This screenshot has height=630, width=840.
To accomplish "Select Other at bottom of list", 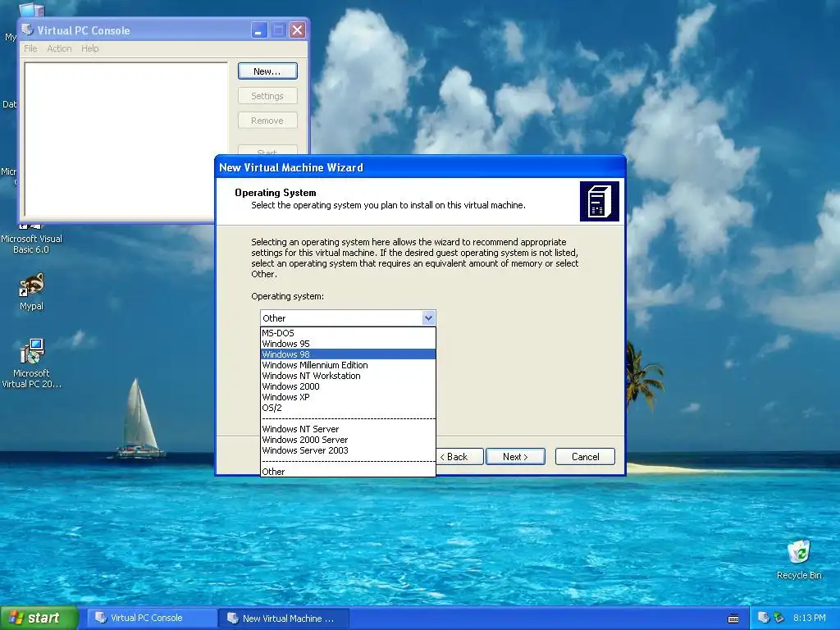I will pos(348,472).
